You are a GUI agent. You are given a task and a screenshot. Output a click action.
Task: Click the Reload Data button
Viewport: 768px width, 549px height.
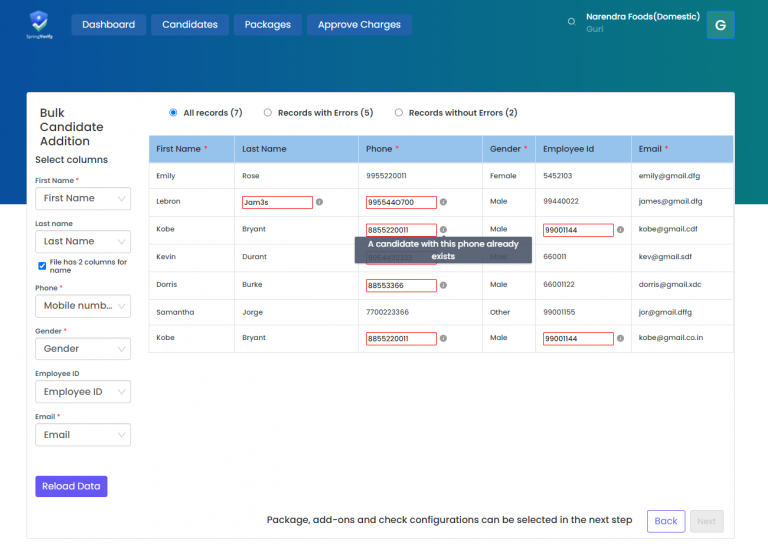pyautogui.click(x=71, y=486)
